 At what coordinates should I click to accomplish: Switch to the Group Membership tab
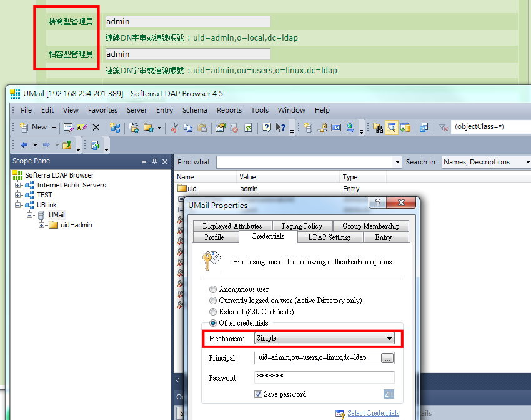[371, 226]
